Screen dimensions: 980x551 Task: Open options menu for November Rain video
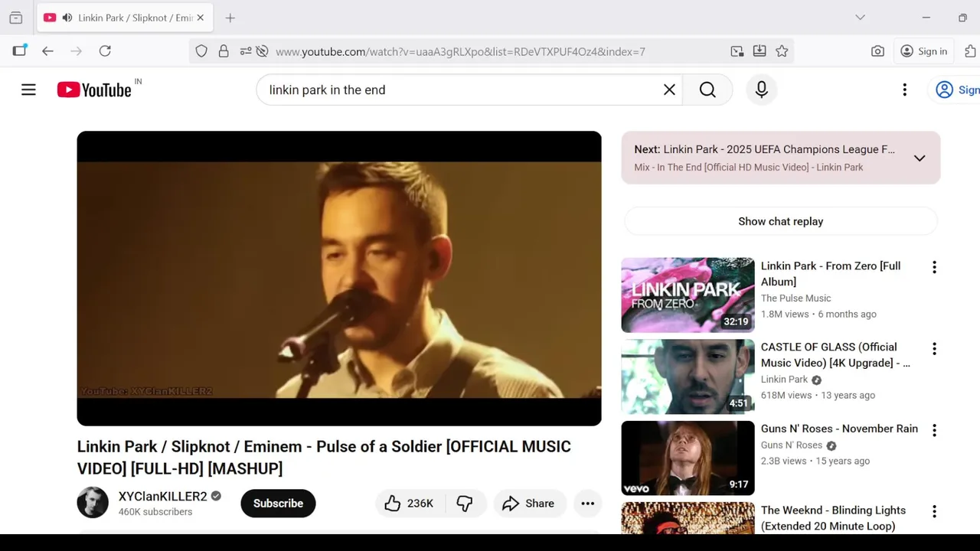(x=934, y=430)
